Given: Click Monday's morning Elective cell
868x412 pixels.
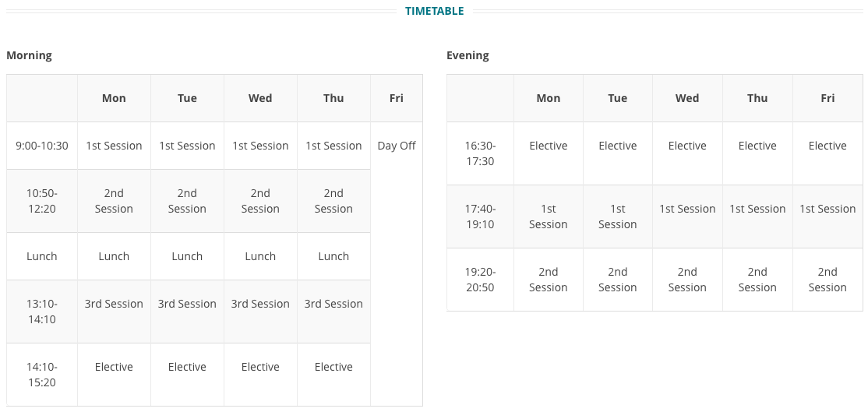Looking at the screenshot, I should tap(114, 367).
